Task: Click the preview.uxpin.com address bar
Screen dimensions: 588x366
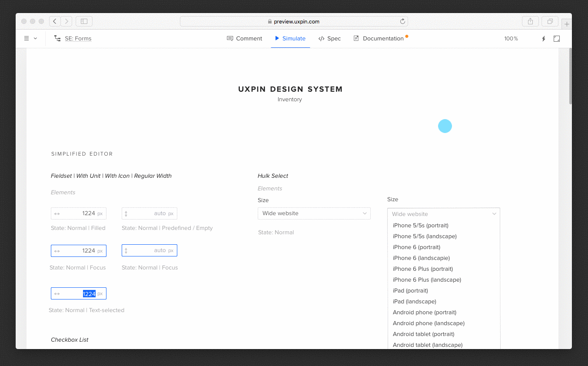Action: click(294, 21)
